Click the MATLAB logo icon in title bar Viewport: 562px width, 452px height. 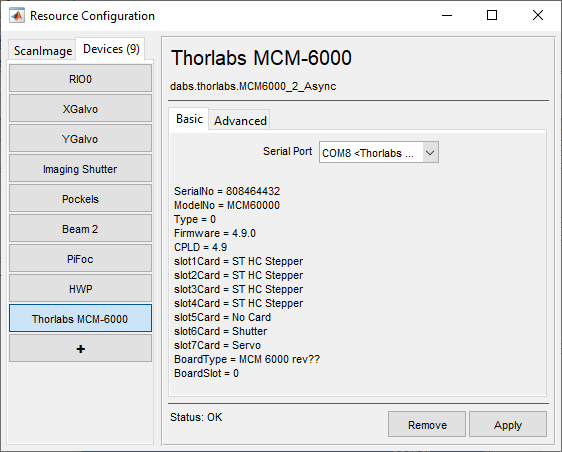tap(17, 16)
